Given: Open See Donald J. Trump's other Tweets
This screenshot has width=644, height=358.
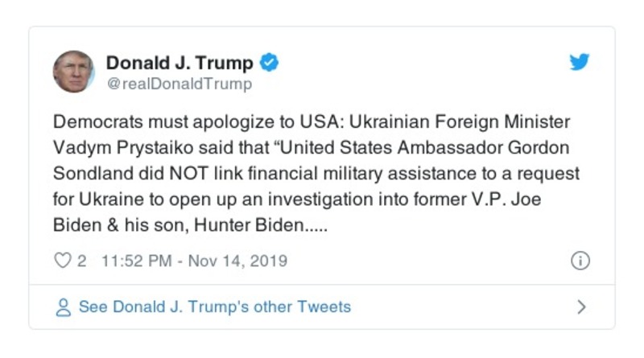Looking at the screenshot, I should coord(214,307).
